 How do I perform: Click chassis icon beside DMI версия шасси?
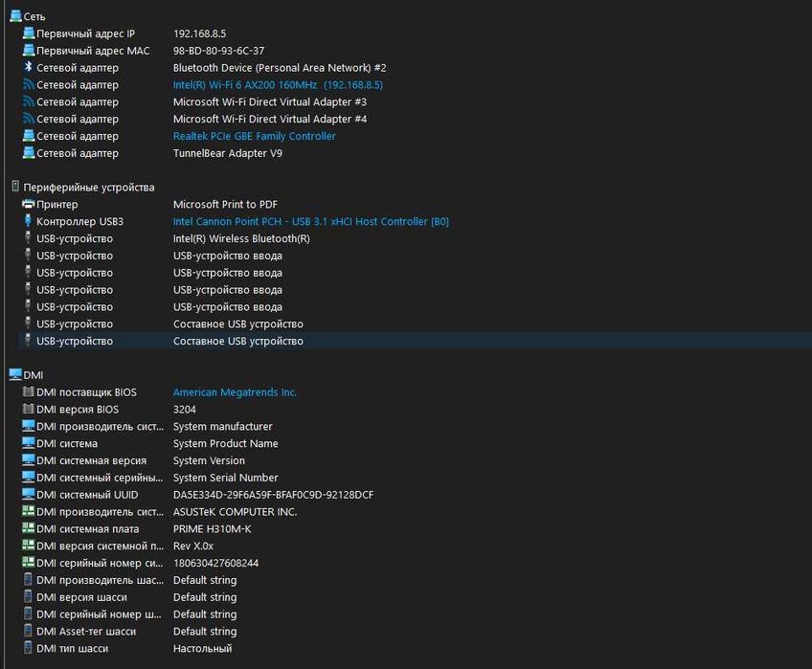coord(28,596)
